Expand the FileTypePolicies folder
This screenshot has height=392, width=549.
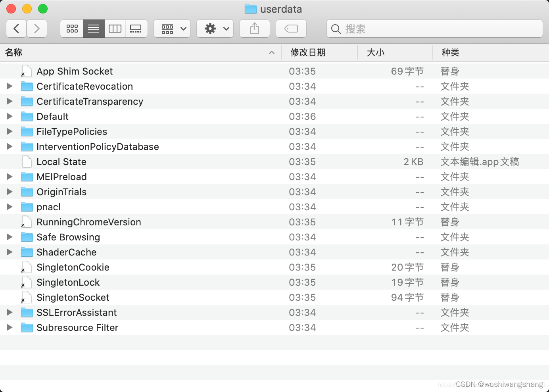click(10, 131)
